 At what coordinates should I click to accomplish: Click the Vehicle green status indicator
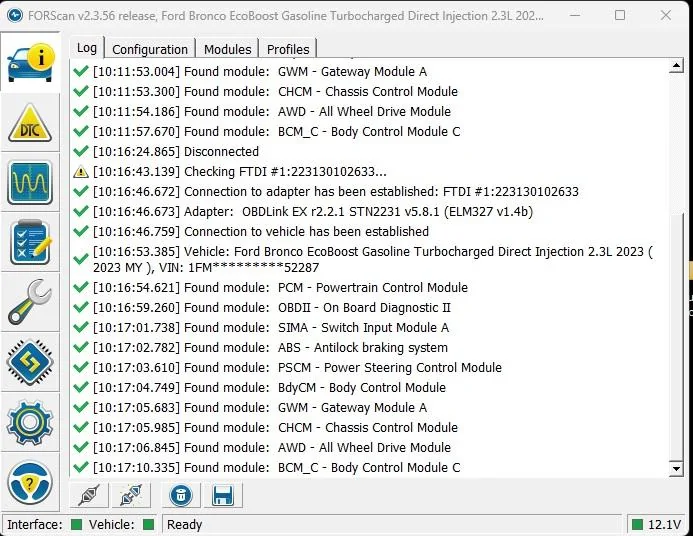point(149,525)
